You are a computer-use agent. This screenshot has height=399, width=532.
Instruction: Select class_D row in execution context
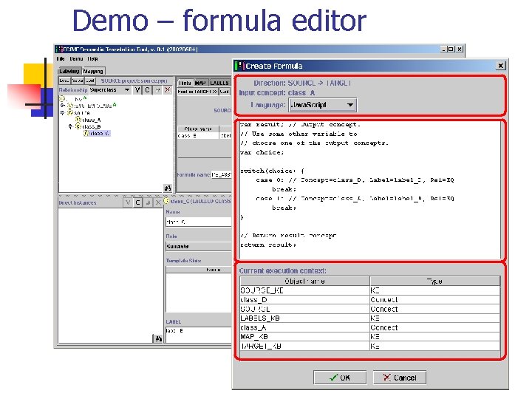[370, 300]
